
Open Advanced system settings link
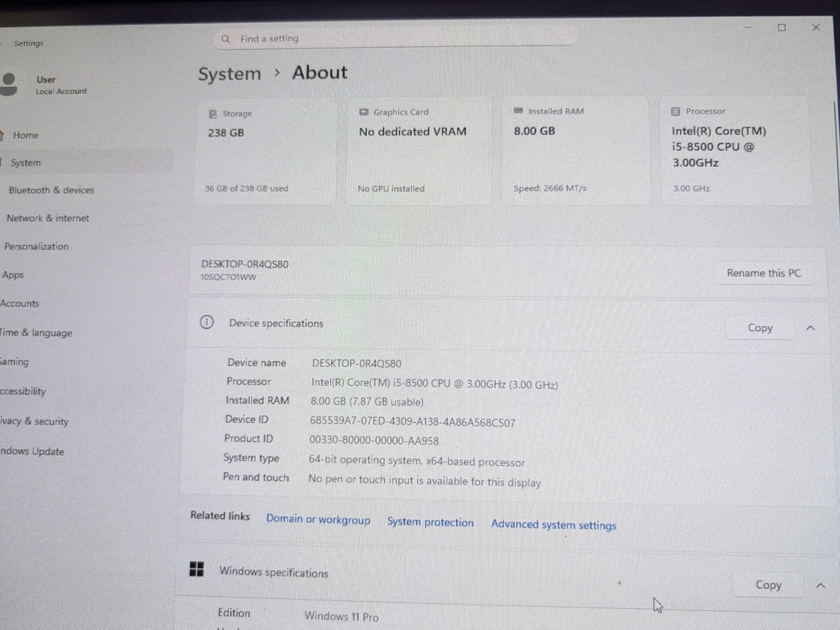pyautogui.click(x=553, y=525)
